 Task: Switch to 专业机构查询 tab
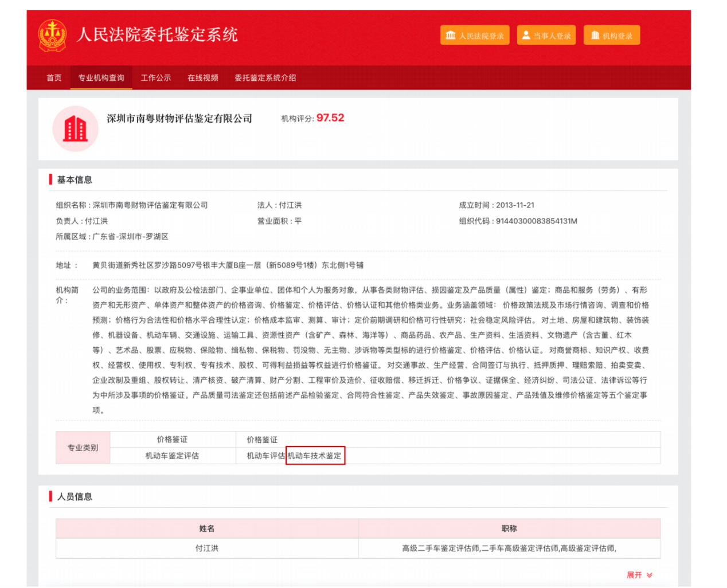(101, 78)
